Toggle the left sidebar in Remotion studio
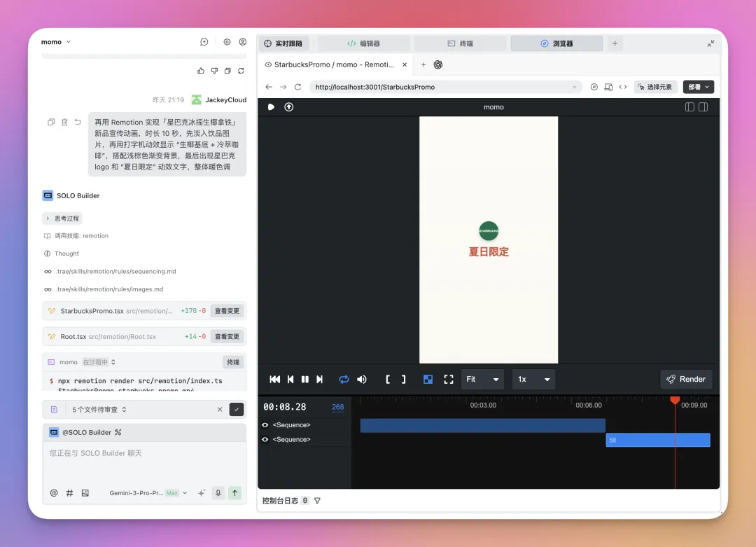 (x=689, y=107)
